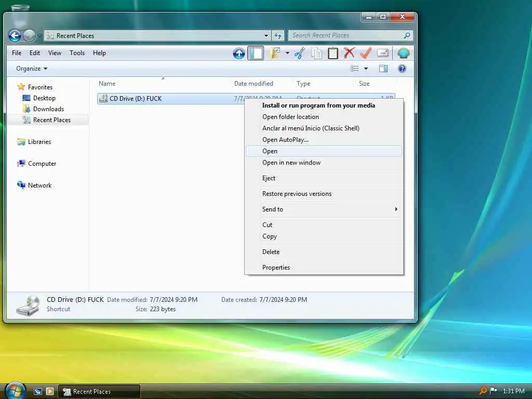Click the media player quick launch icon
Image resolution: width=532 pixels, height=399 pixels.
(x=50, y=392)
